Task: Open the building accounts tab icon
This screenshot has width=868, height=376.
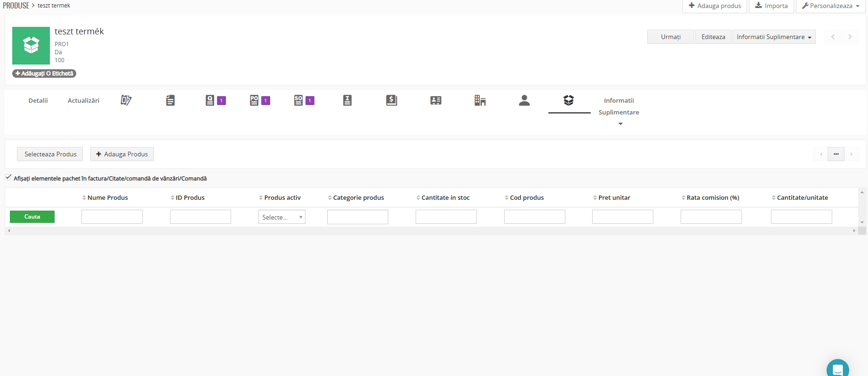Action: click(x=480, y=100)
